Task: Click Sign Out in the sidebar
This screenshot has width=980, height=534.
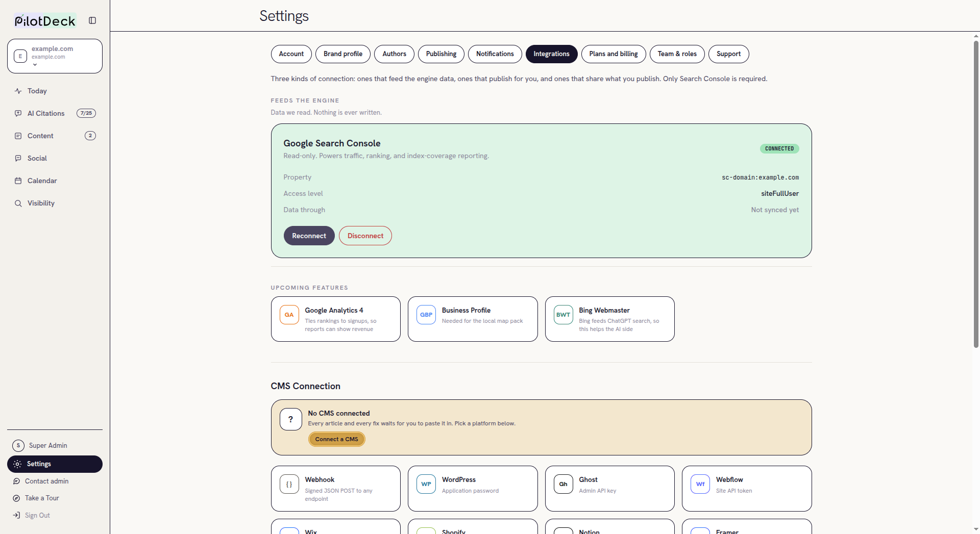Action: (37, 515)
